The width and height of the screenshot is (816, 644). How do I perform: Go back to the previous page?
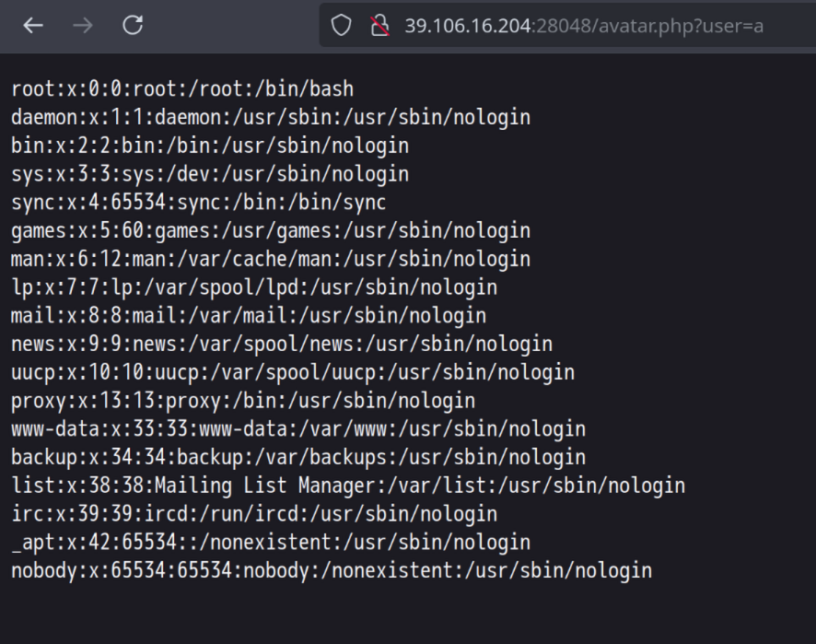coord(33,25)
